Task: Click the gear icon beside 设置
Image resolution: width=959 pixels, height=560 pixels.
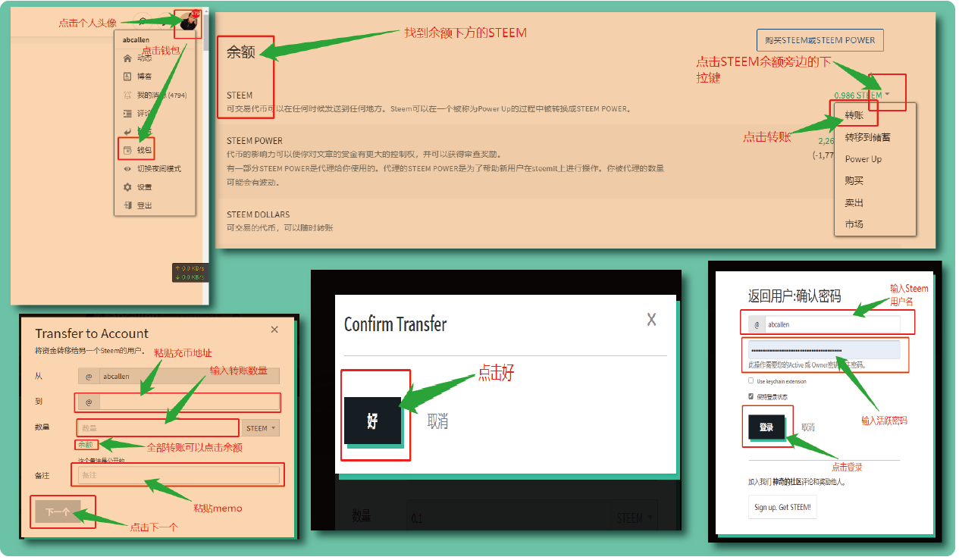Action: (x=127, y=187)
